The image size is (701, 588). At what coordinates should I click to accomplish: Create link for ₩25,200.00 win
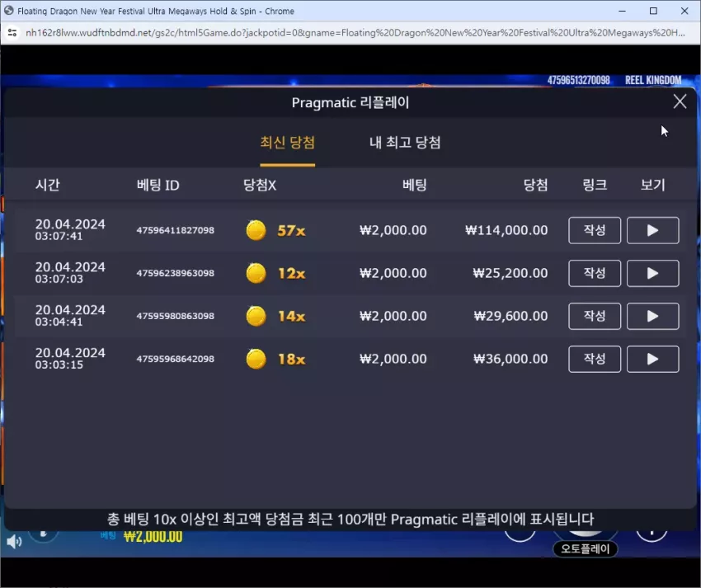(x=595, y=273)
